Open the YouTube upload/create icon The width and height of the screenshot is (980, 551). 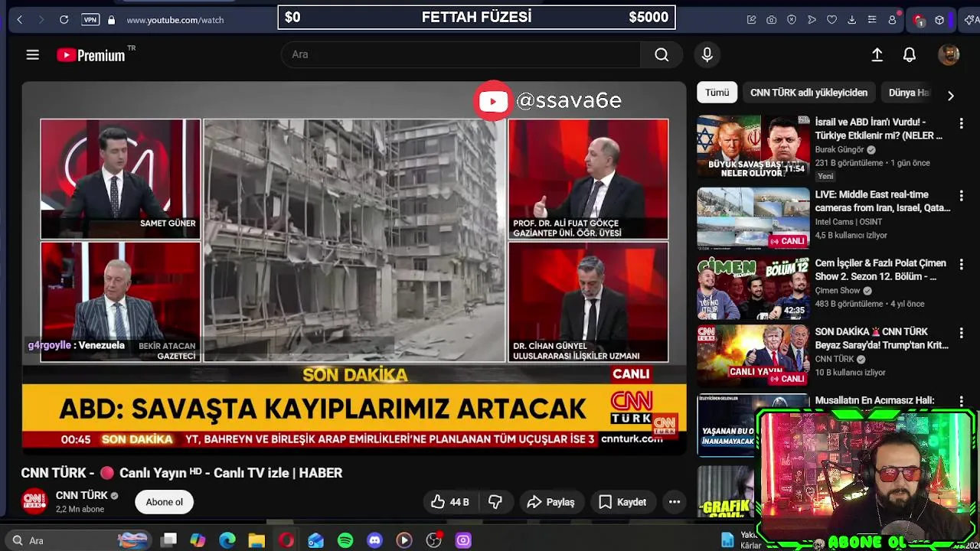click(877, 54)
